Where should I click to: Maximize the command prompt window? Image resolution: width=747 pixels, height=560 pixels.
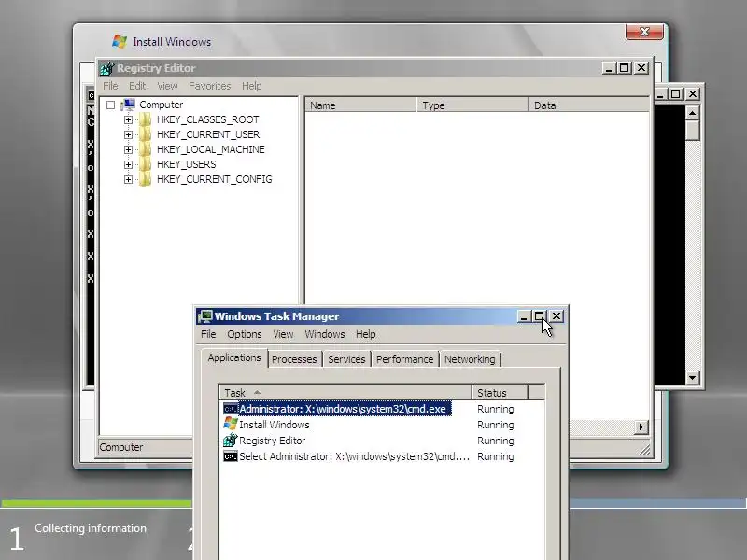(675, 94)
